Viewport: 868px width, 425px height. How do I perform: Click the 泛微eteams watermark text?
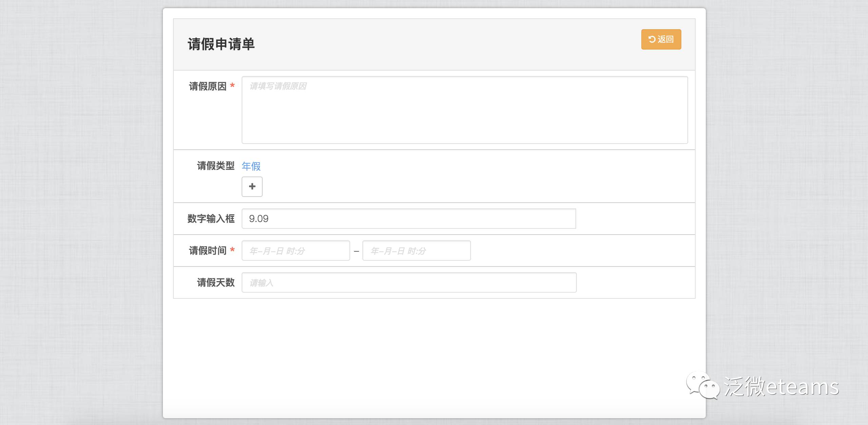tap(781, 387)
